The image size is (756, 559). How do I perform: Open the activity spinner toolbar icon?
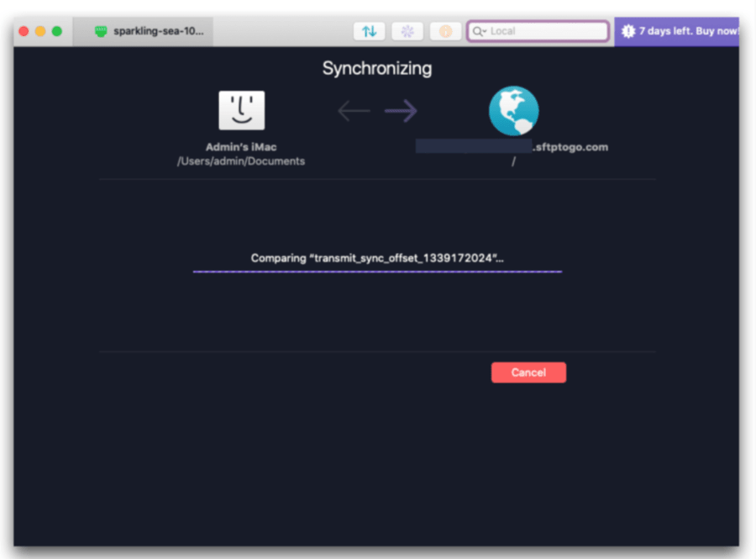pyautogui.click(x=407, y=30)
